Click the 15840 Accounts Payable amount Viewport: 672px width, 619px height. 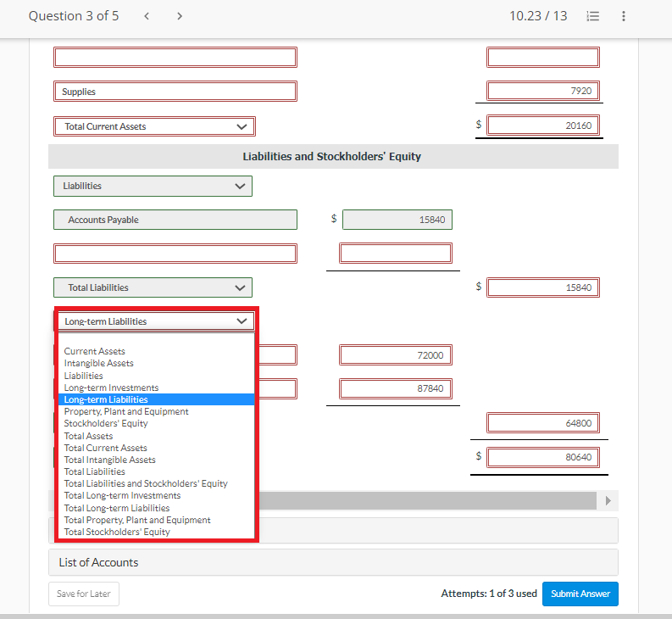tap(397, 220)
